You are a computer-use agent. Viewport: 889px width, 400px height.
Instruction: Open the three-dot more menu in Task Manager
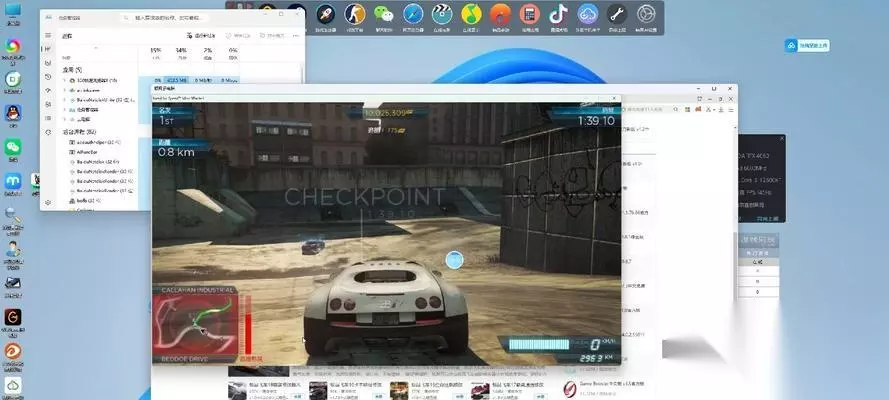(296, 36)
